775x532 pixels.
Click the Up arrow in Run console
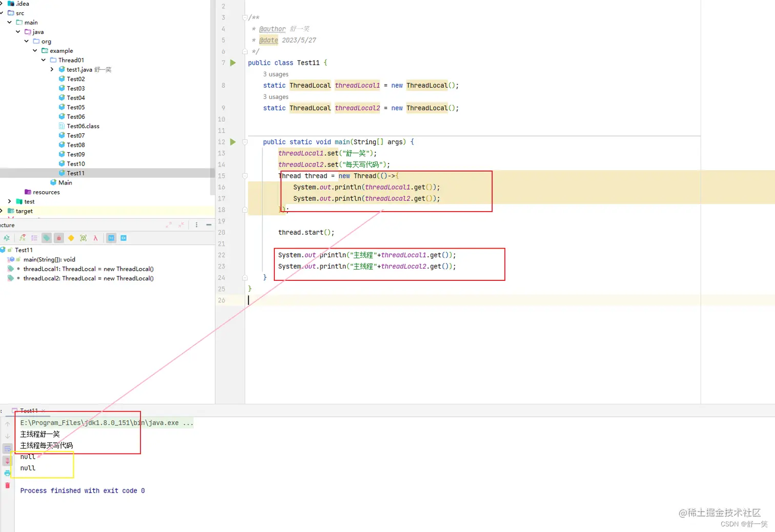coord(7,424)
